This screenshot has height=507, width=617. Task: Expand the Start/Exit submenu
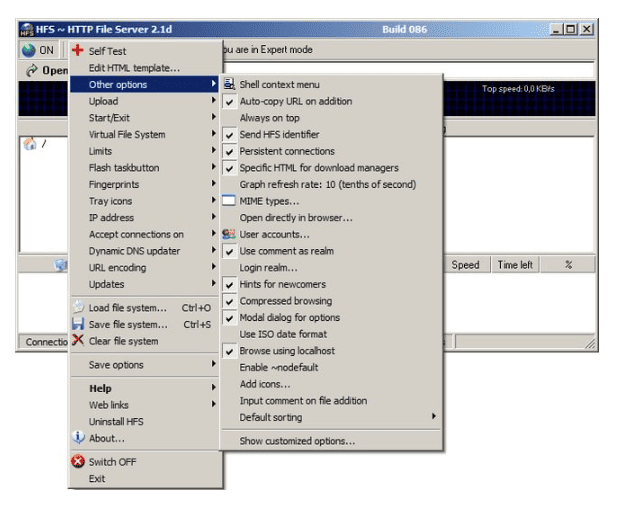[x=144, y=118]
